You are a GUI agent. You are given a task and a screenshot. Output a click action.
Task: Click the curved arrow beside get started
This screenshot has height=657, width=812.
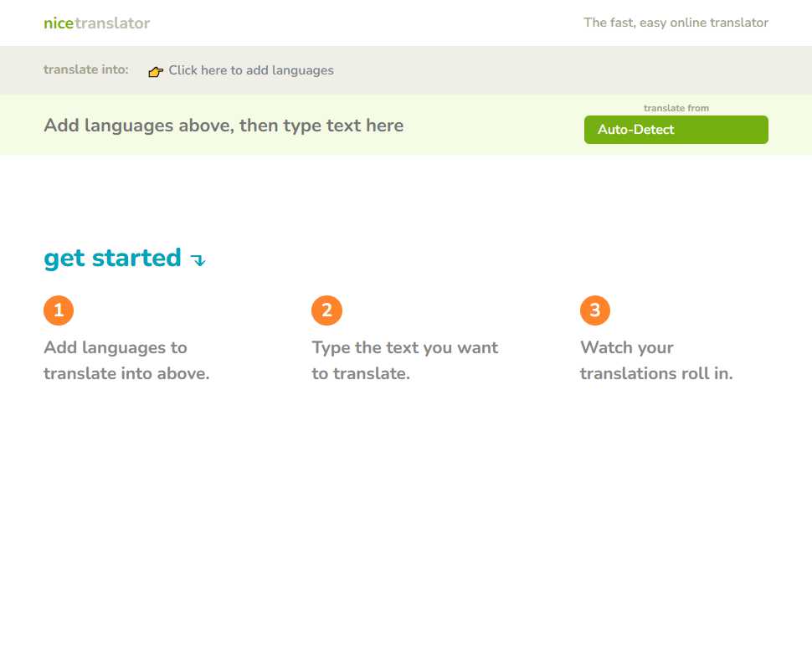(198, 261)
